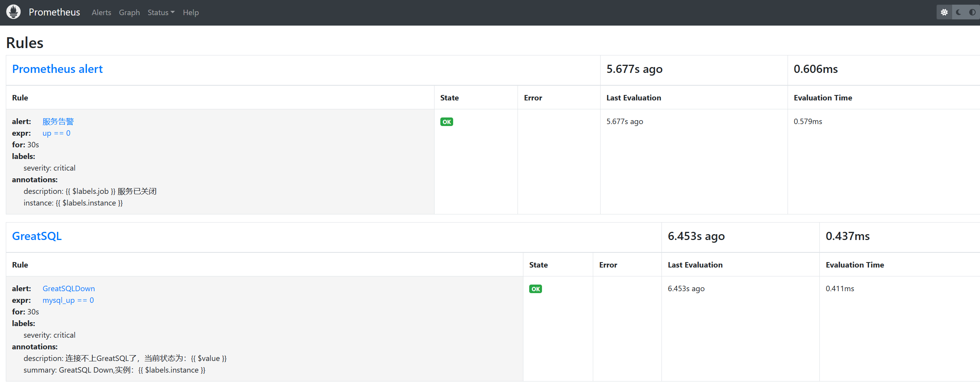Click State header in Prometheus alert table
The height and width of the screenshot is (385, 980).
pyautogui.click(x=449, y=98)
